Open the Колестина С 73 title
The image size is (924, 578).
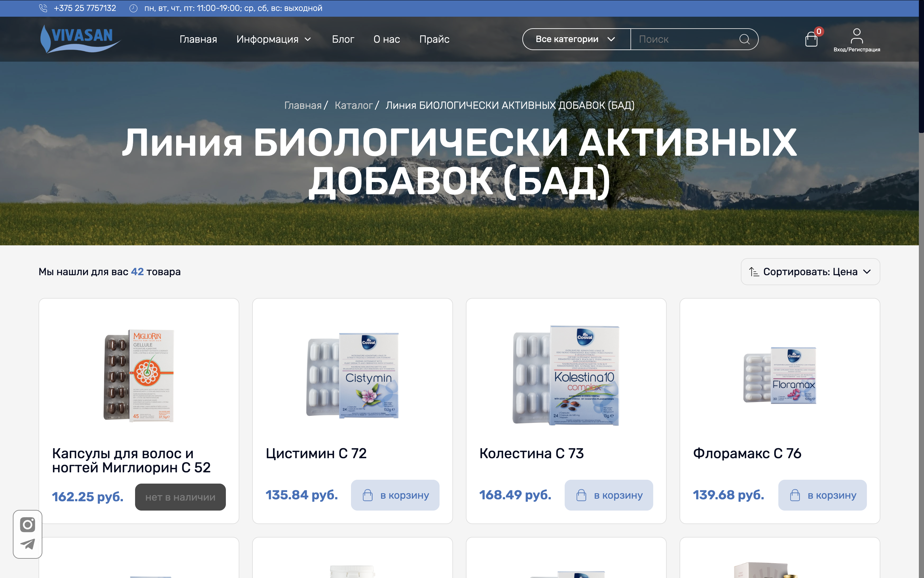(532, 453)
